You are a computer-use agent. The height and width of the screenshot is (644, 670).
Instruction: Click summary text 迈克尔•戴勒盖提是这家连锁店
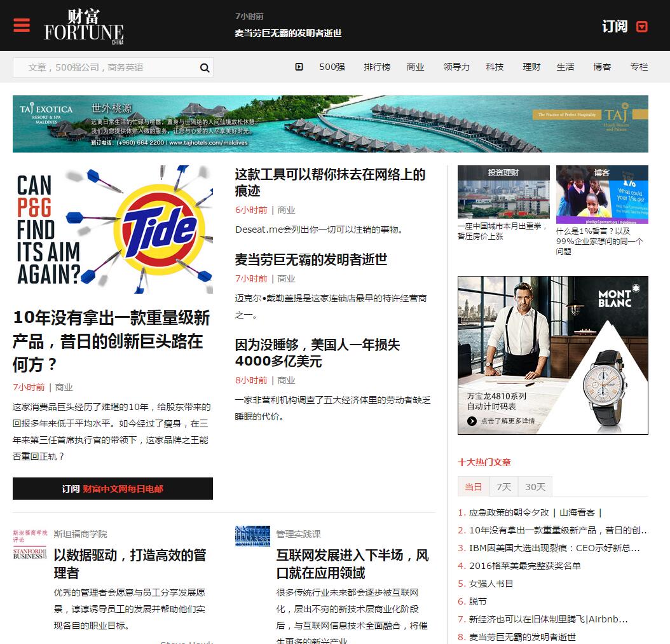331,306
